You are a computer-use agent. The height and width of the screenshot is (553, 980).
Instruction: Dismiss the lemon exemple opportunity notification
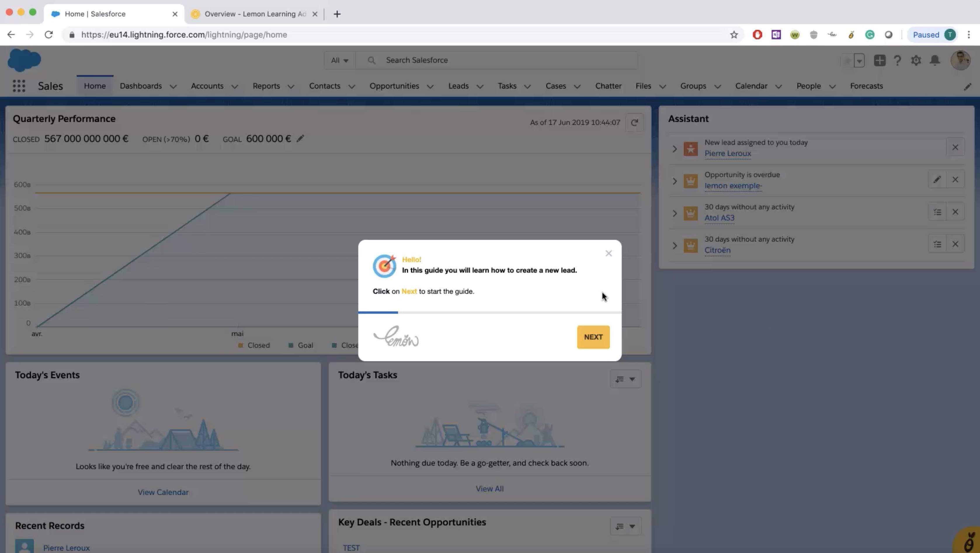956,179
